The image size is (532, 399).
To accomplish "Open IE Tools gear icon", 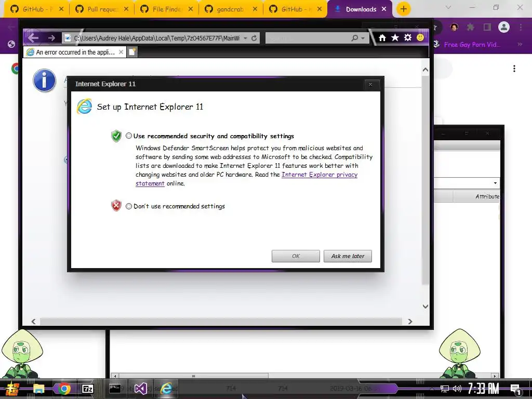I will (x=408, y=37).
